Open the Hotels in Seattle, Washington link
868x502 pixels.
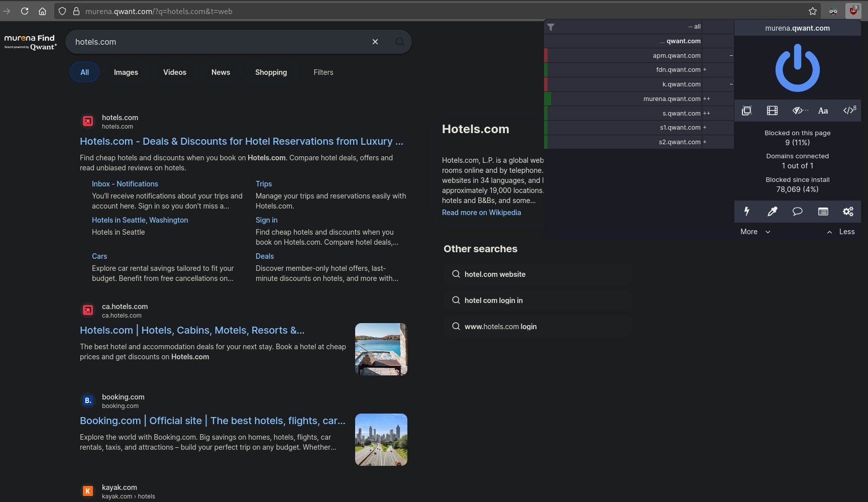pyautogui.click(x=140, y=220)
